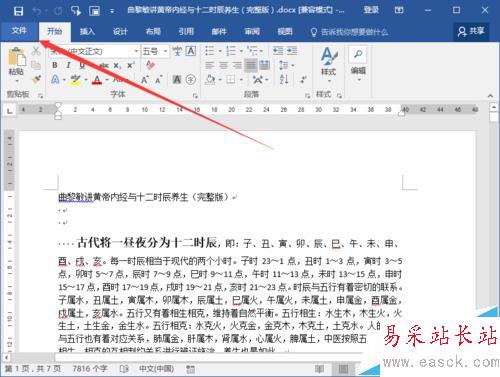Click the Grow Font icon

tap(145, 80)
